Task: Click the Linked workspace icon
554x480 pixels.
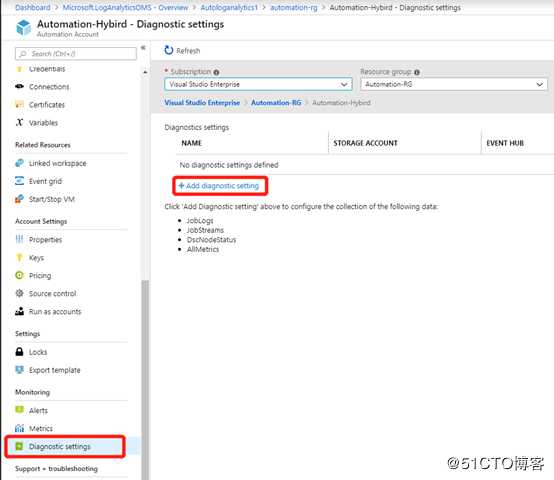Action: click(x=19, y=163)
